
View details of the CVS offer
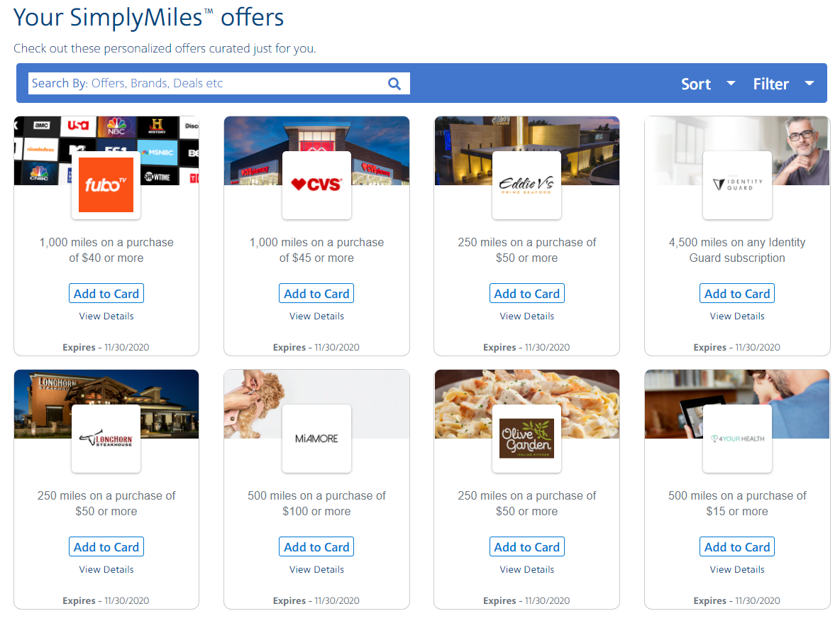316,316
